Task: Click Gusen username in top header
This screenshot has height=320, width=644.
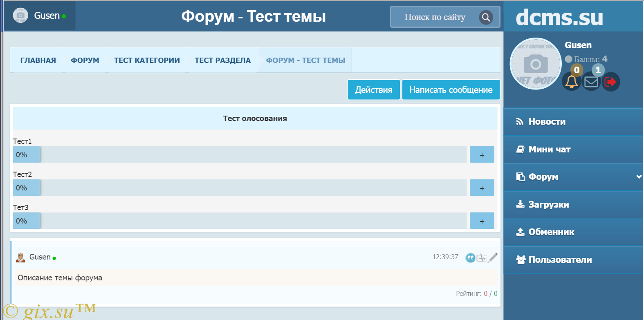Action: tap(47, 16)
